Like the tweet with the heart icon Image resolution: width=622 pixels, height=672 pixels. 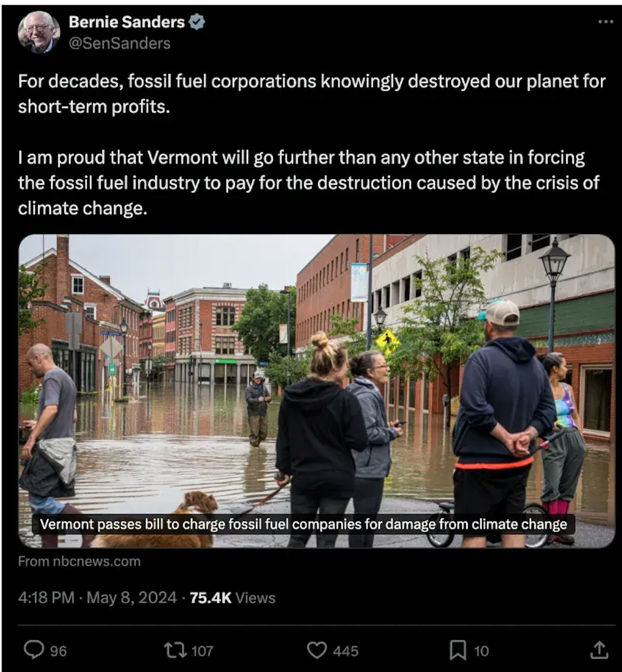(x=317, y=650)
